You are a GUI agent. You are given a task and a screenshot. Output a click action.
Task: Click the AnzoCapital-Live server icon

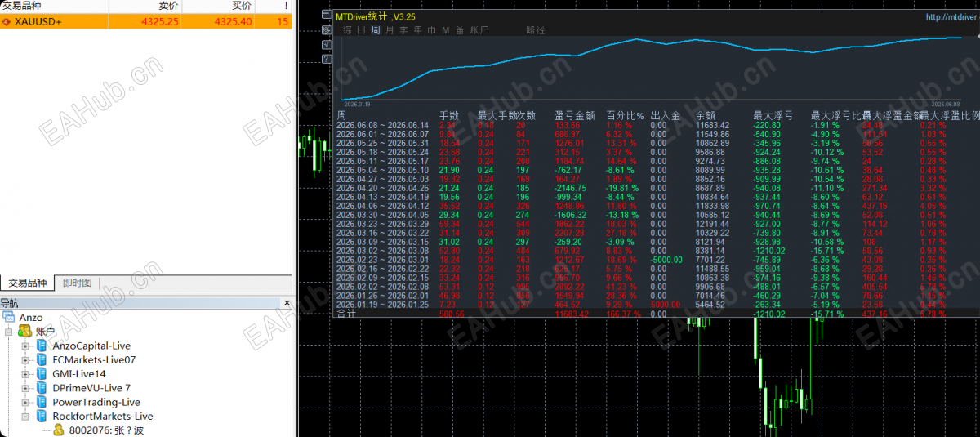pos(42,346)
